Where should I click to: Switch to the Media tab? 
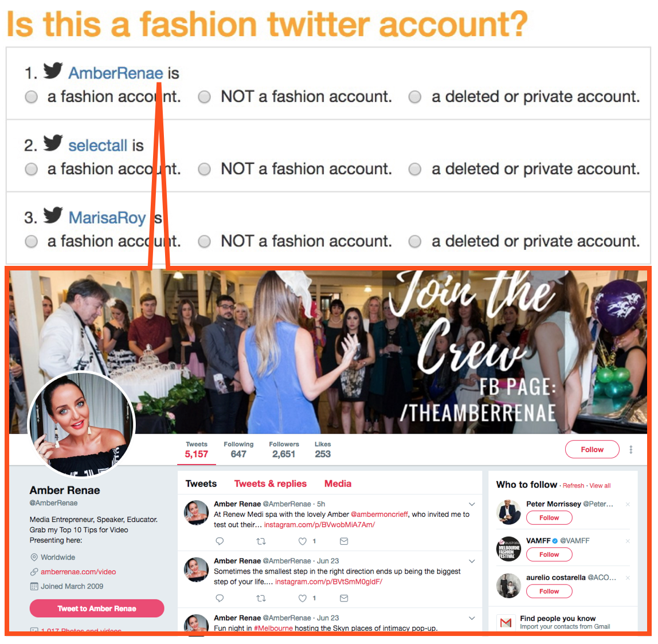[338, 484]
